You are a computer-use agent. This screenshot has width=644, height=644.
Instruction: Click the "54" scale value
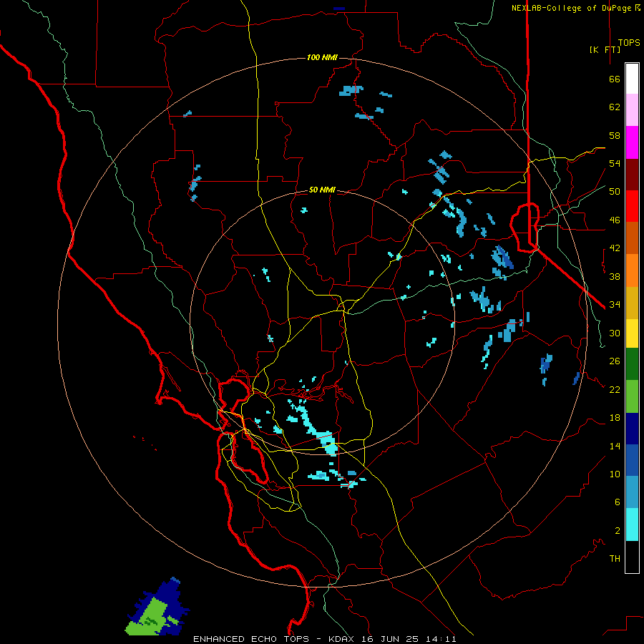pos(615,163)
